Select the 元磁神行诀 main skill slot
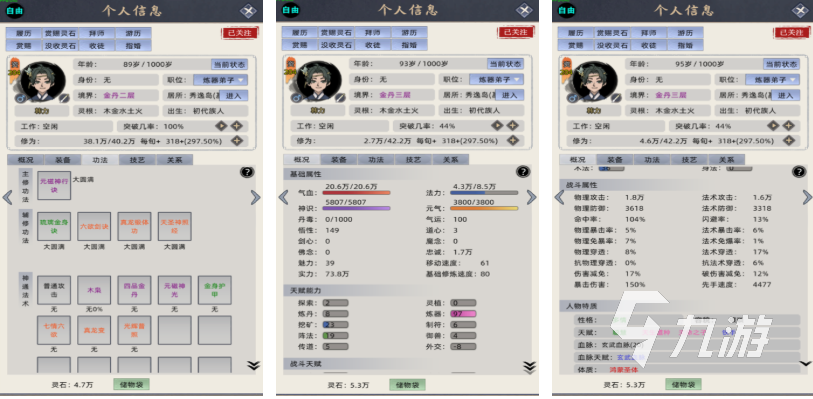The image size is (813, 399). (54, 186)
